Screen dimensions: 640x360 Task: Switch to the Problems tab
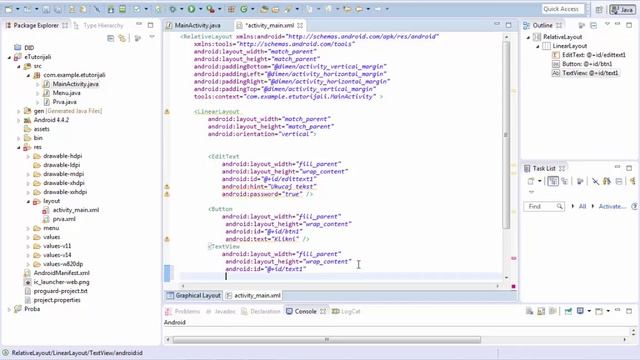click(x=183, y=311)
